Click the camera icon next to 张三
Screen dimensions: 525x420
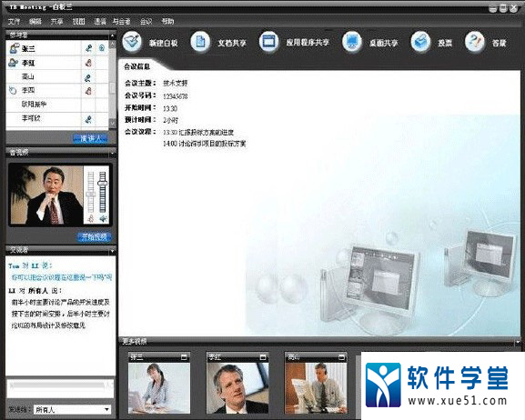(x=102, y=48)
